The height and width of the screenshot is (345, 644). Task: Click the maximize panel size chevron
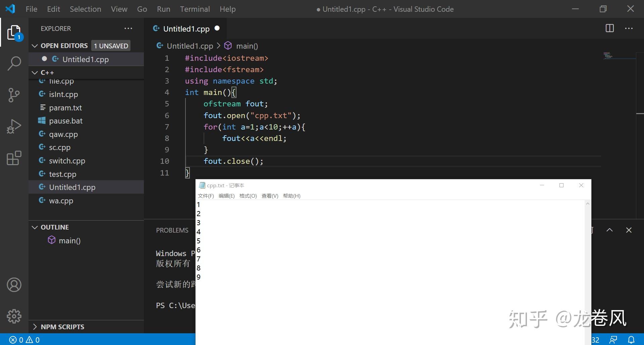pyautogui.click(x=609, y=230)
